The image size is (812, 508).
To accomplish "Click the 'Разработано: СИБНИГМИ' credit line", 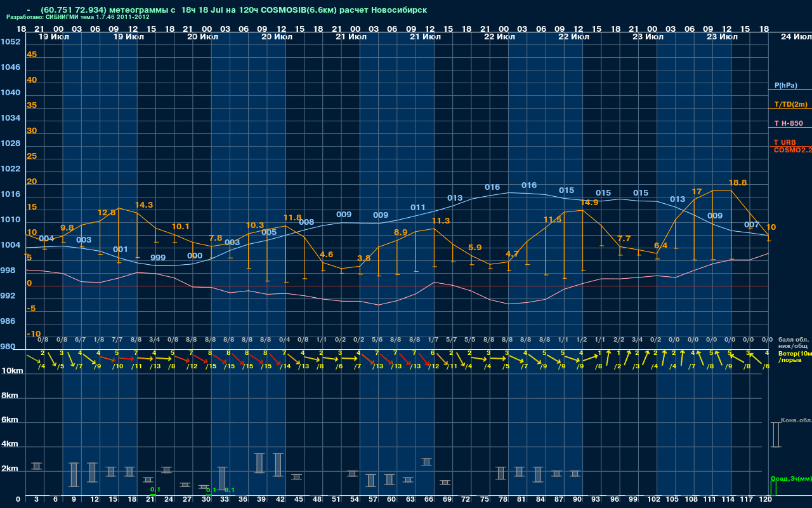I will pyautogui.click(x=78, y=17).
